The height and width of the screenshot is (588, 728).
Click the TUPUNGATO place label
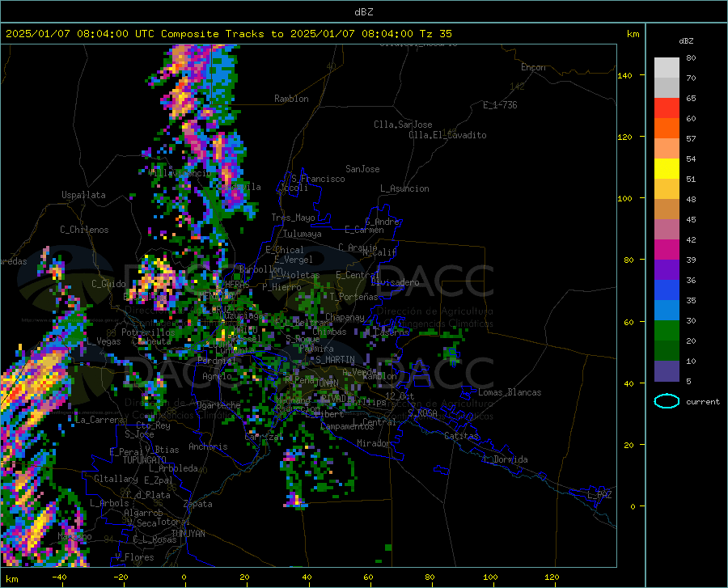coord(145,460)
